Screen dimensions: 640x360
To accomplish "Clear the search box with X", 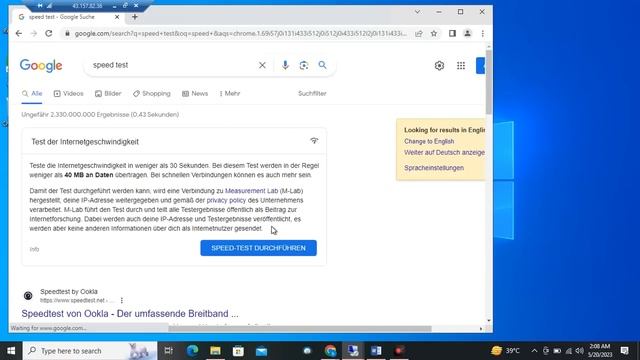I will pos(262,65).
